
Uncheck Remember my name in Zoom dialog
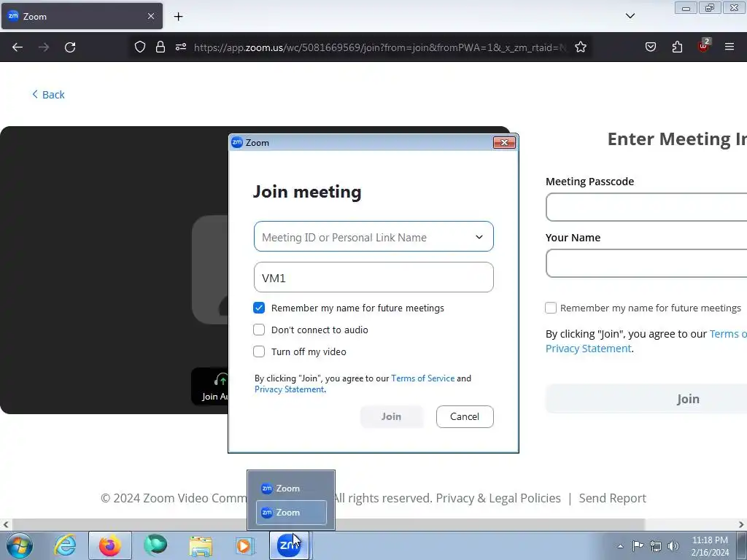pyautogui.click(x=259, y=308)
